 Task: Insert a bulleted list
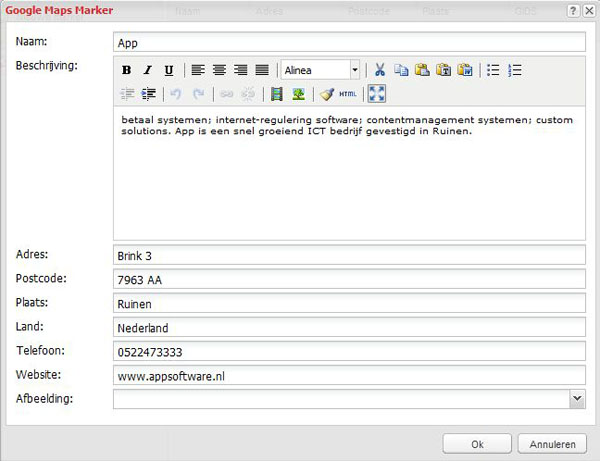click(493, 70)
